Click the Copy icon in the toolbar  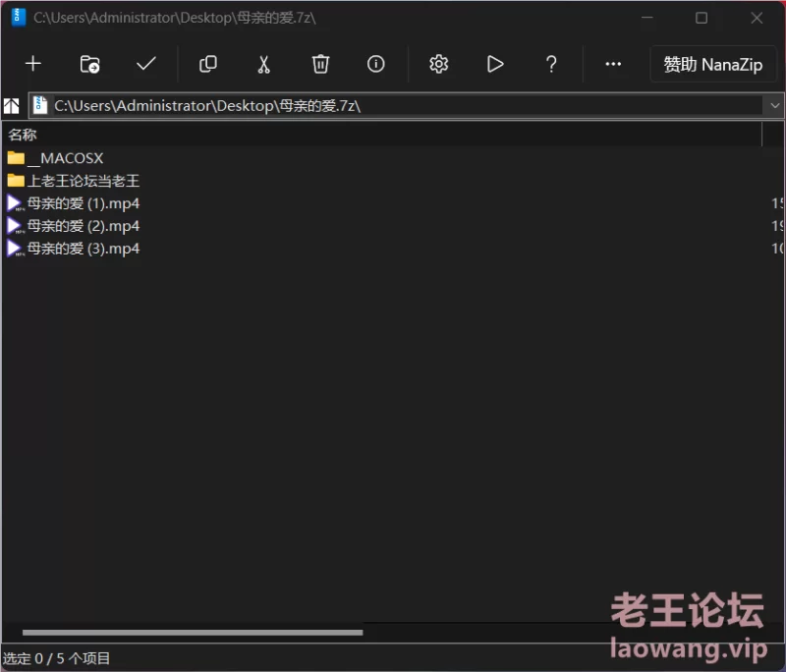pos(207,64)
